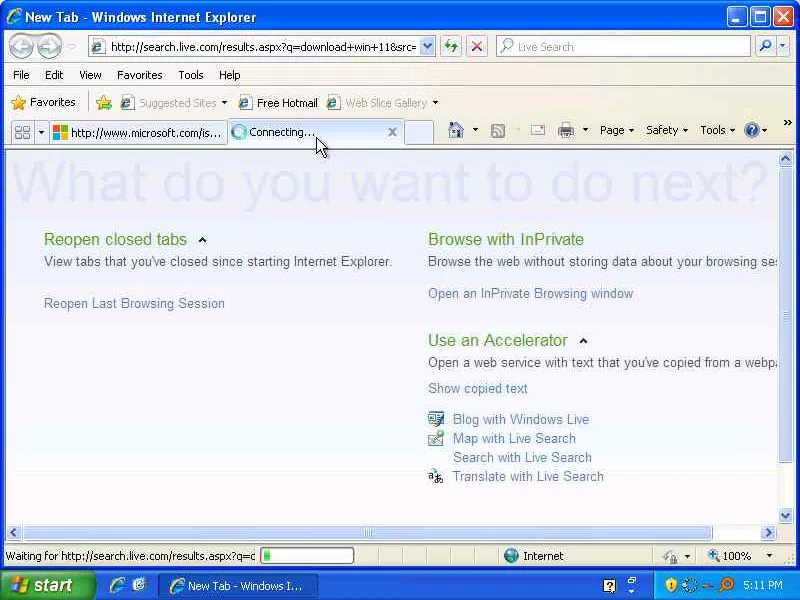Open the Help menu
The width and height of the screenshot is (800, 600).
pos(230,75)
